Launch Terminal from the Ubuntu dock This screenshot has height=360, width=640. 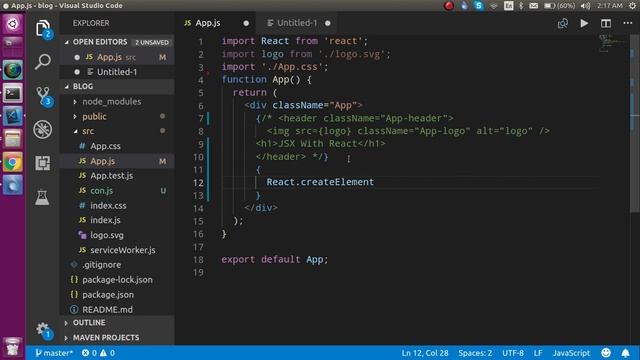(x=13, y=94)
